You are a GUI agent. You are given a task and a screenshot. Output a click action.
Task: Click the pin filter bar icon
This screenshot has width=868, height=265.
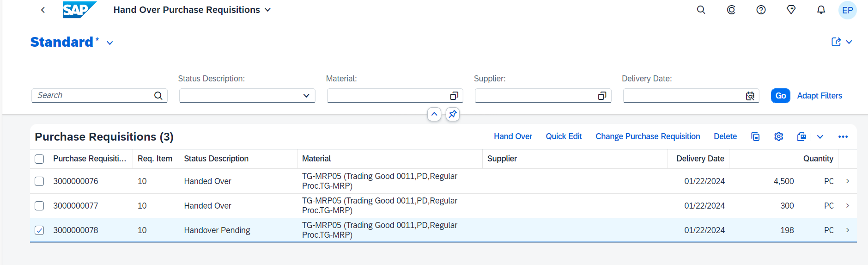pyautogui.click(x=453, y=114)
